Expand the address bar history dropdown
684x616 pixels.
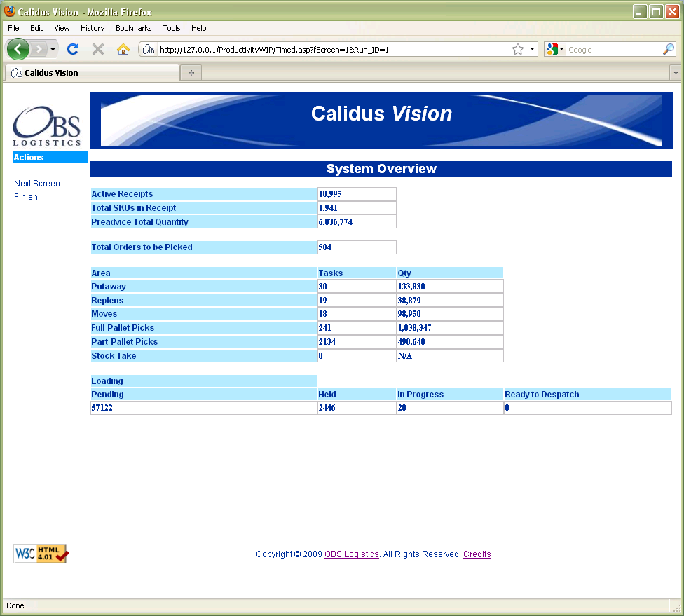coord(532,49)
